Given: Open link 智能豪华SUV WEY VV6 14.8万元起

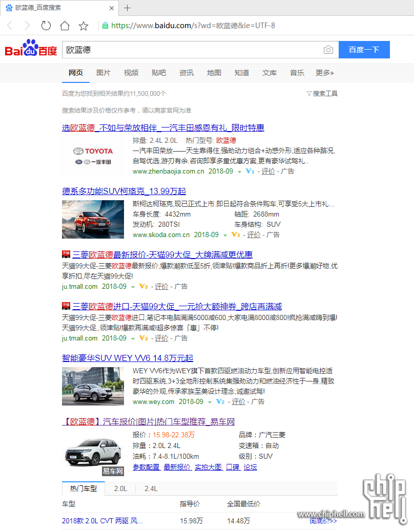Looking at the screenshot, I should 128,358.
